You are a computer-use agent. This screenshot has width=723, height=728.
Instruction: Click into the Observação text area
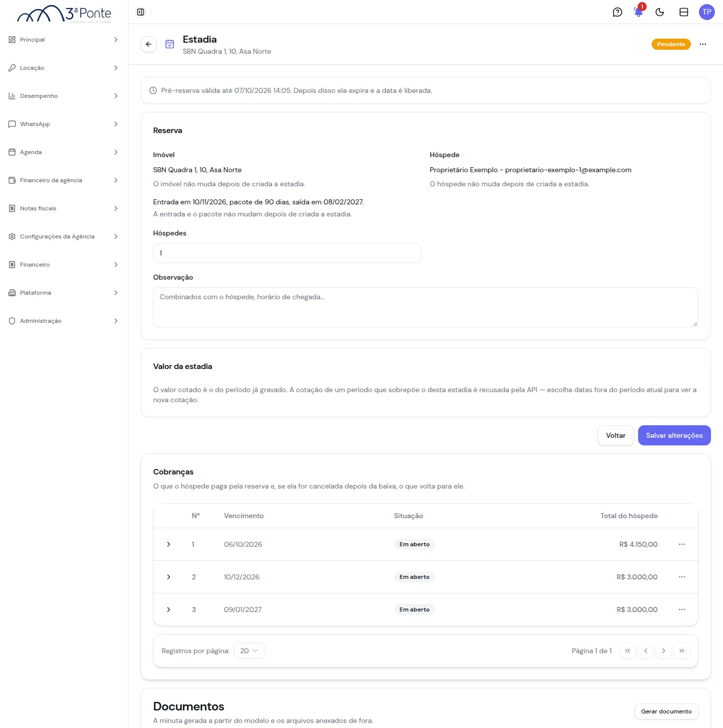pos(425,307)
